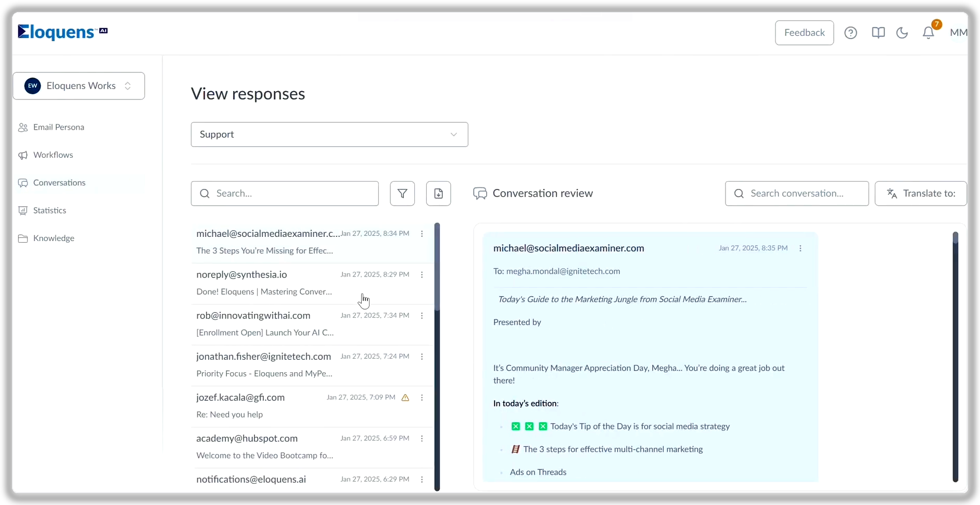
Task: Open the Eloquens Works workspace switcher
Action: [x=79, y=86]
